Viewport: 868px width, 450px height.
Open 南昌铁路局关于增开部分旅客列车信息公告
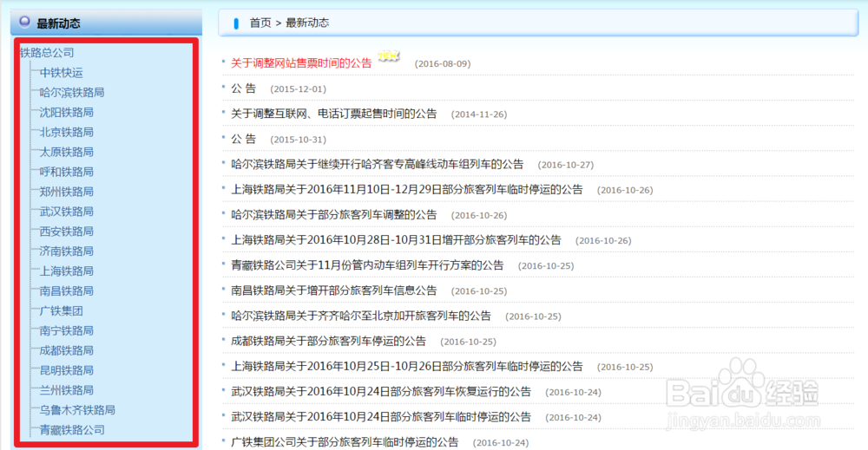point(334,290)
